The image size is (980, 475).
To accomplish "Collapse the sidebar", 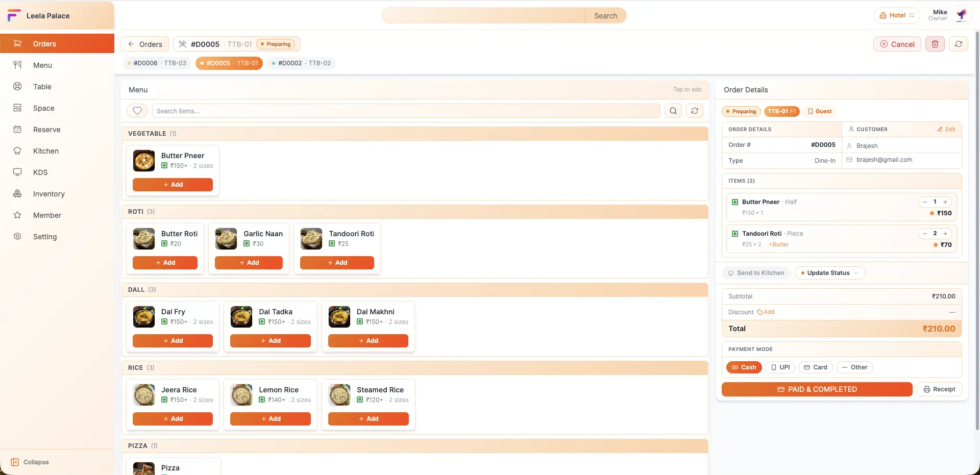I will (30, 462).
